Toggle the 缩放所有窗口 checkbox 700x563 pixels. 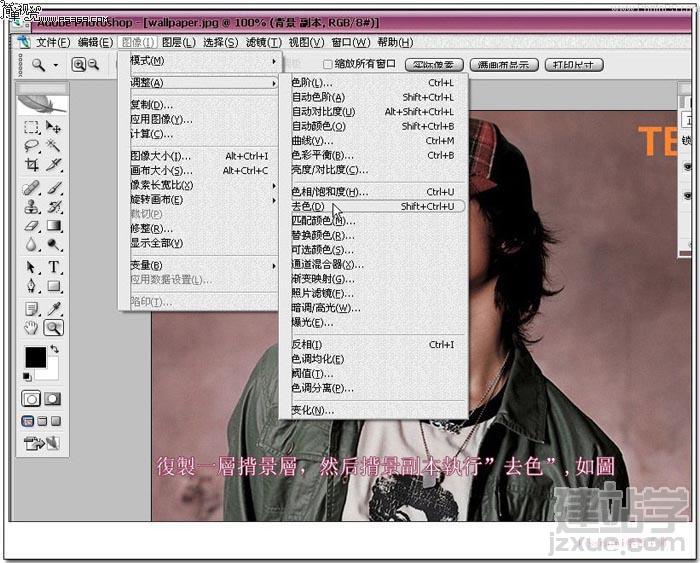point(327,64)
